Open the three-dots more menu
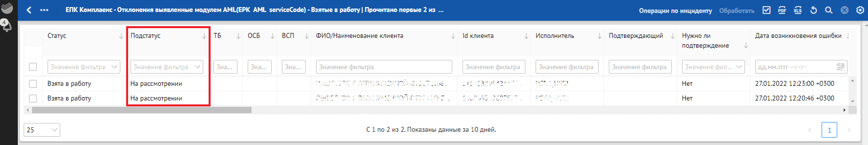Viewport: 868px width, 145px height. pyautogui.click(x=44, y=10)
